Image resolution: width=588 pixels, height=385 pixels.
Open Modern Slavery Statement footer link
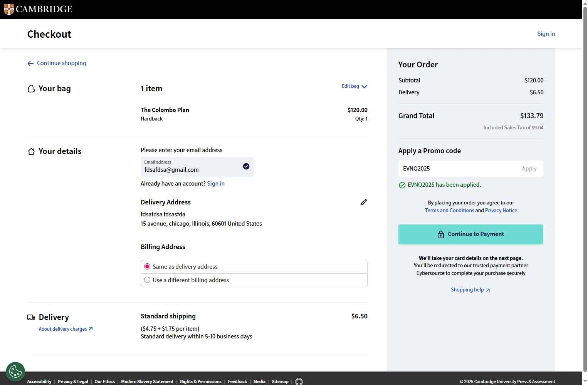(147, 382)
